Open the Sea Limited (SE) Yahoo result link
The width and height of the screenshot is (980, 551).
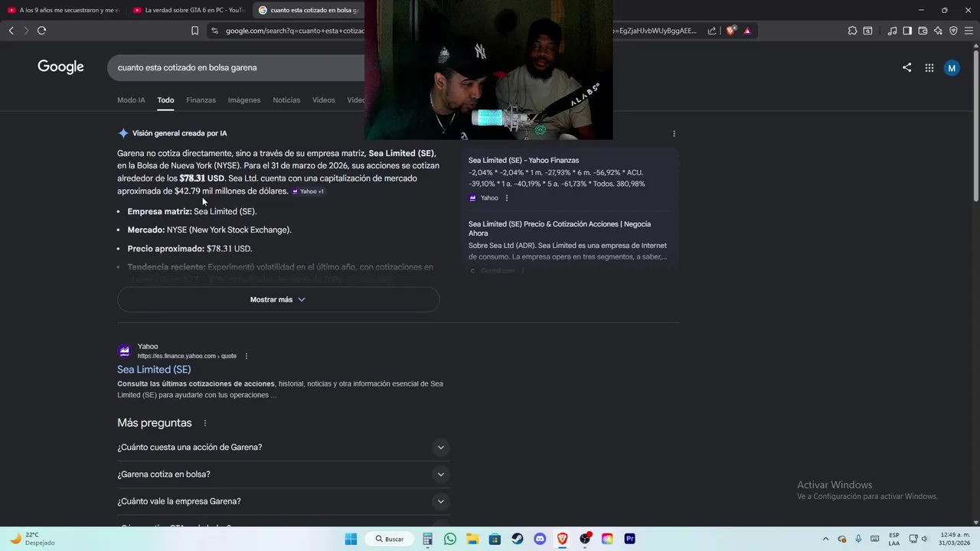[154, 370]
